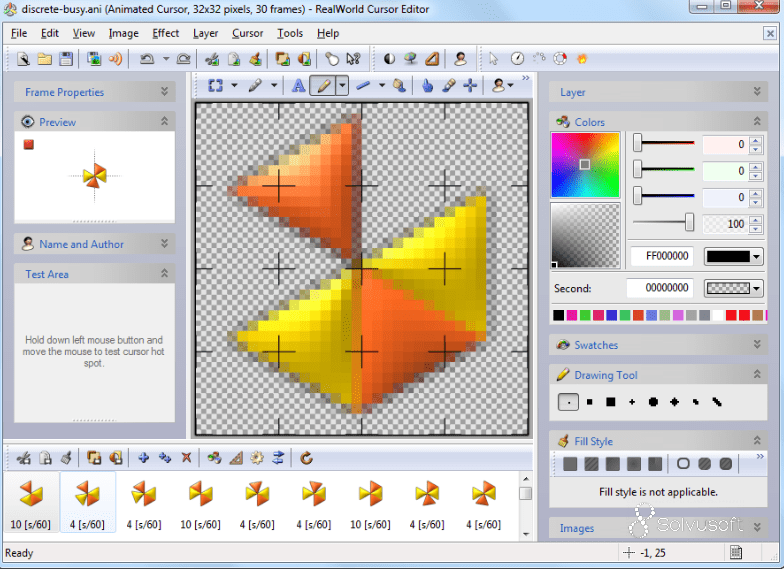
Task: Select the blue Move cross tool
Action: pyautogui.click(x=470, y=86)
